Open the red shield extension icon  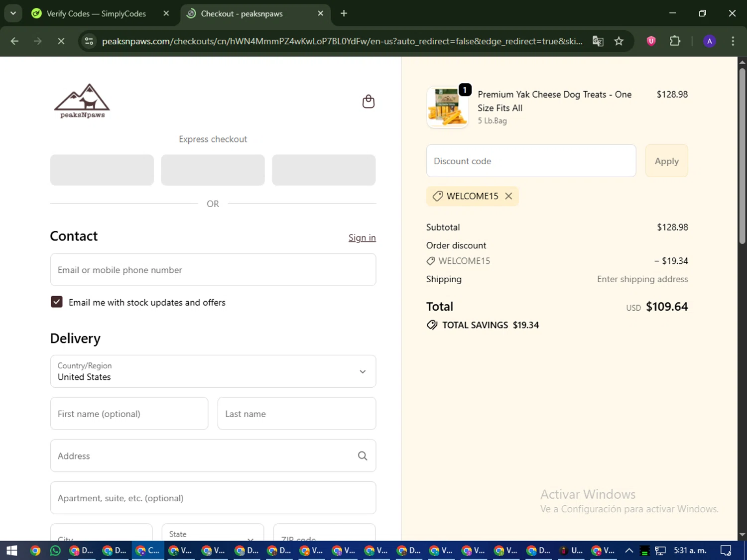[651, 41]
